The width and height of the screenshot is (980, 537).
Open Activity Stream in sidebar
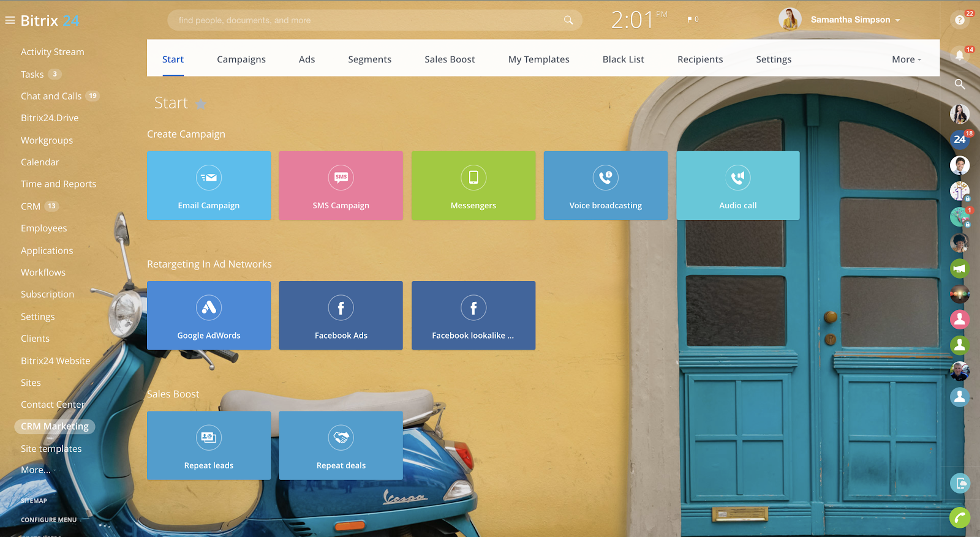point(53,52)
